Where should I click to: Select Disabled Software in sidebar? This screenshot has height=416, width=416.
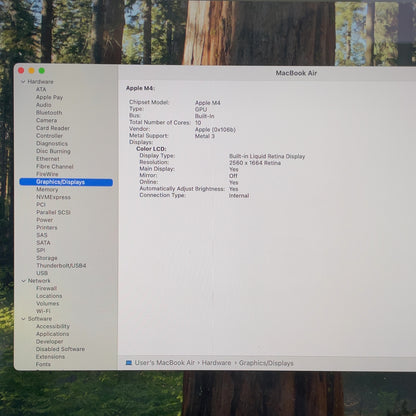tap(60, 349)
